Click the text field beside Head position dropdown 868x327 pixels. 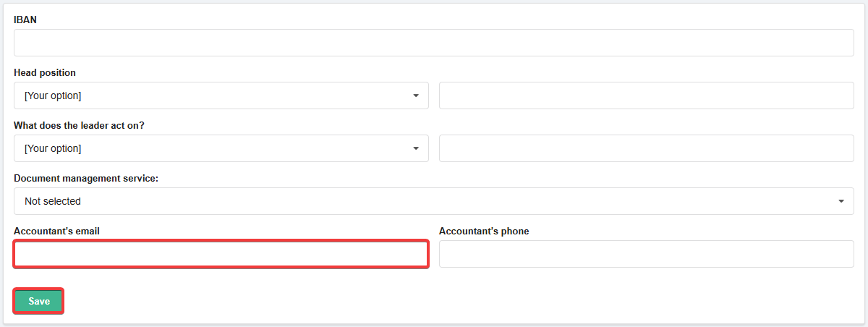pyautogui.click(x=646, y=95)
